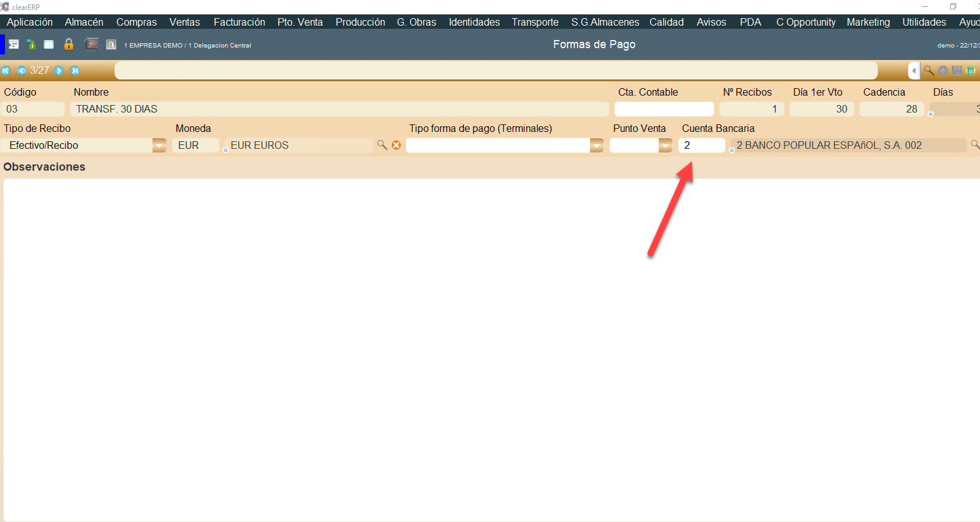
Task: Open currency lookup magnifier next to EUR EUROS
Action: click(x=382, y=145)
